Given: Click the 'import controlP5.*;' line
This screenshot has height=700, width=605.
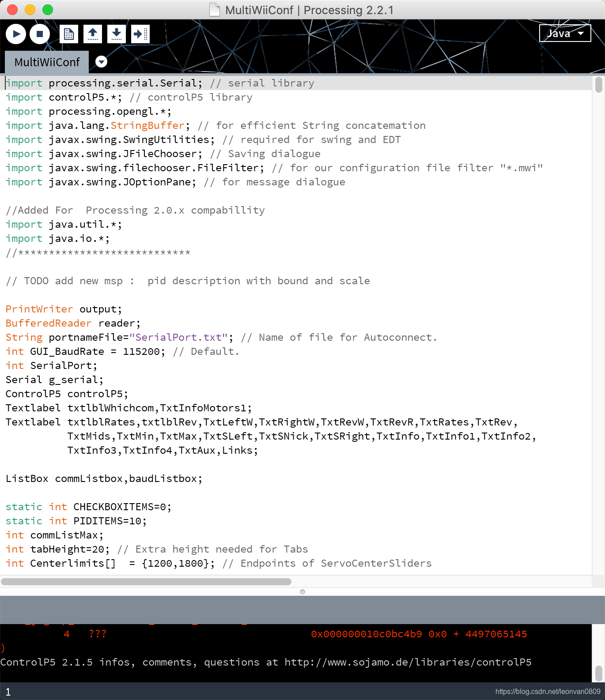Looking at the screenshot, I should (64, 98).
